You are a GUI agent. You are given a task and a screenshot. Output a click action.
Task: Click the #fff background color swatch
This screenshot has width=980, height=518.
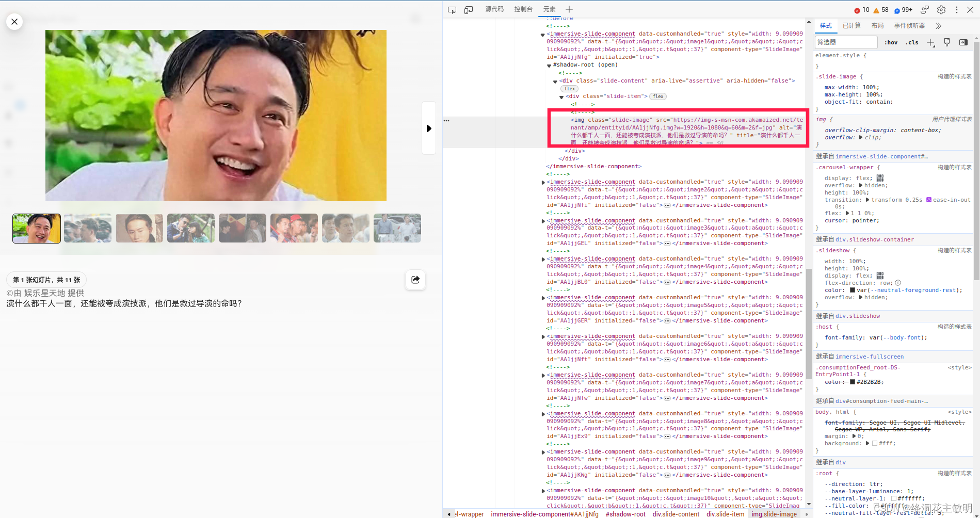[x=875, y=443]
